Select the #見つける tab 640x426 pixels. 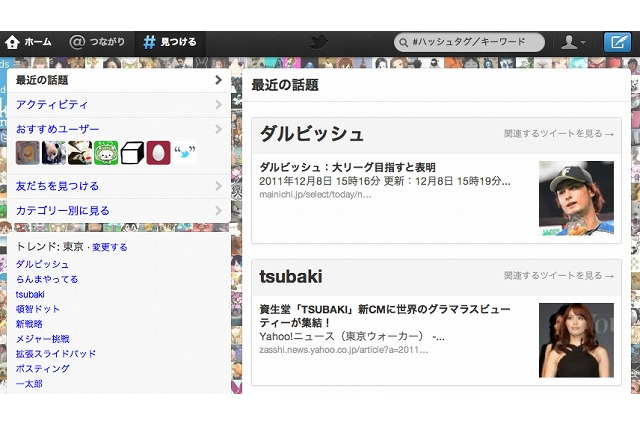169,42
